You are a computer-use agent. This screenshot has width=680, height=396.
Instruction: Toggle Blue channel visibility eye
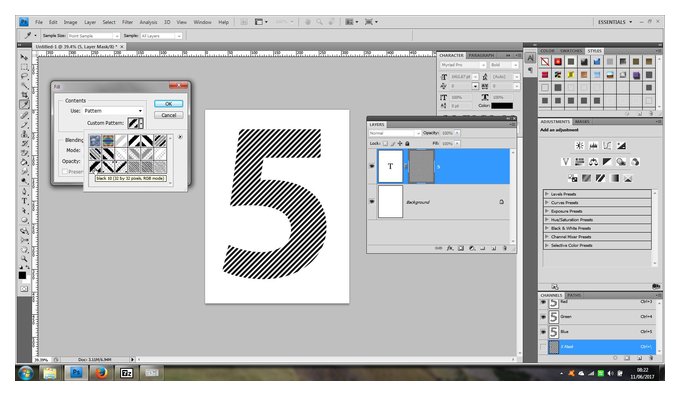coord(543,332)
